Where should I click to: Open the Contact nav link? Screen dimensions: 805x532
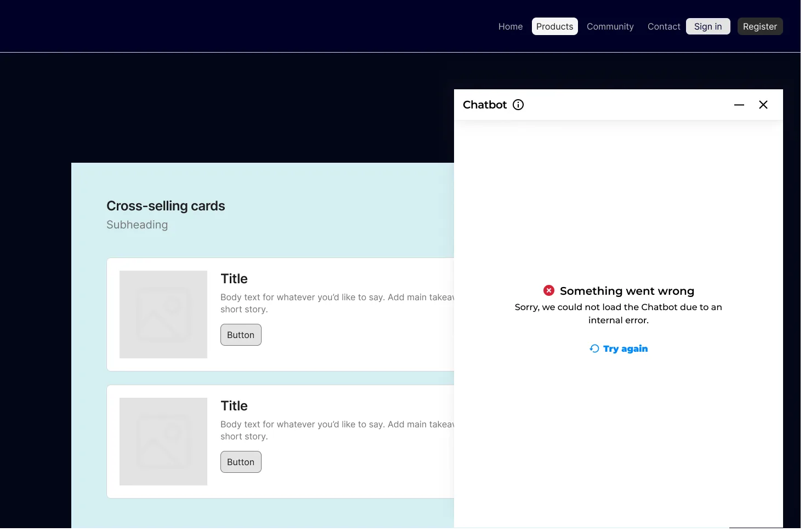[x=664, y=26]
